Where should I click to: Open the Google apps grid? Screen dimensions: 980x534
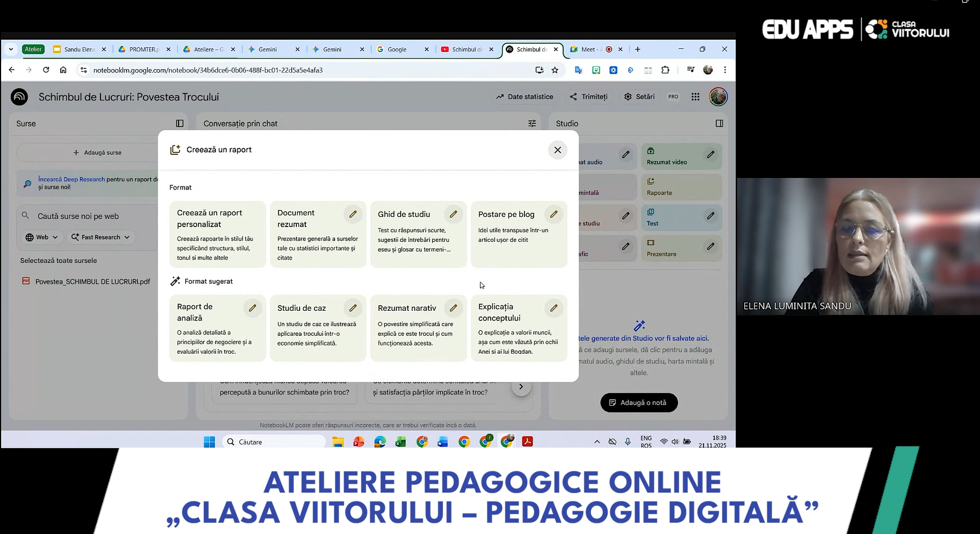point(696,97)
